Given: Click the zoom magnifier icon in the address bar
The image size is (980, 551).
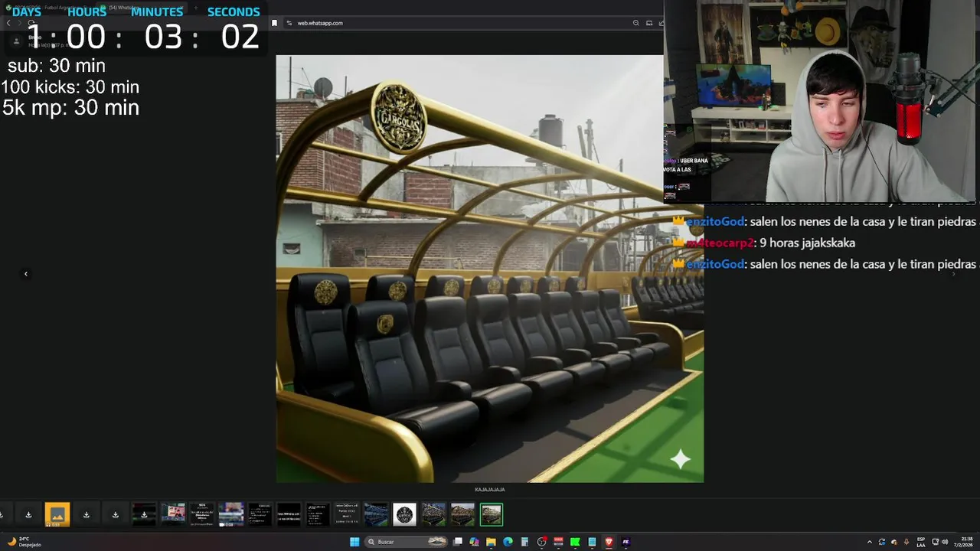Looking at the screenshot, I should [x=635, y=23].
